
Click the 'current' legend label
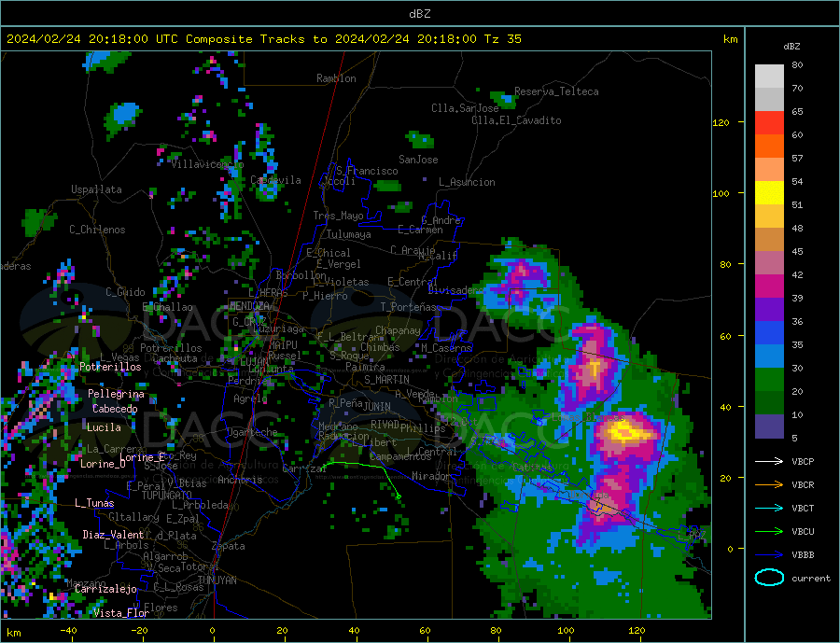[x=810, y=579]
